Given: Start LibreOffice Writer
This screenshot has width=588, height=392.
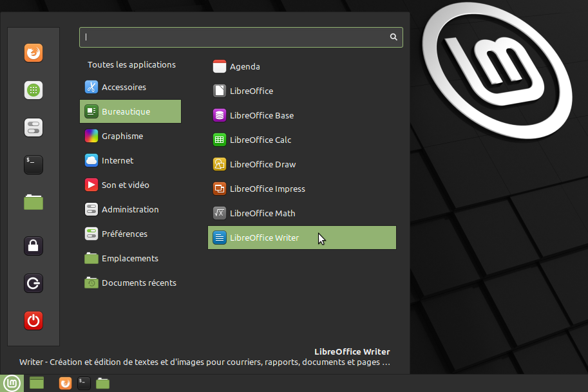Looking at the screenshot, I should point(264,238).
